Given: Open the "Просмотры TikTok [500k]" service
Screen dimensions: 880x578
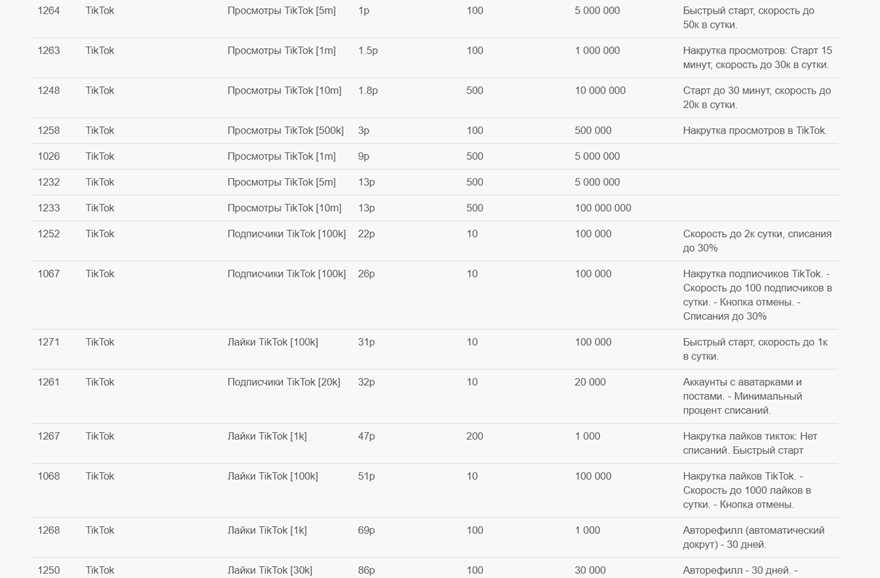Looking at the screenshot, I should (285, 131).
